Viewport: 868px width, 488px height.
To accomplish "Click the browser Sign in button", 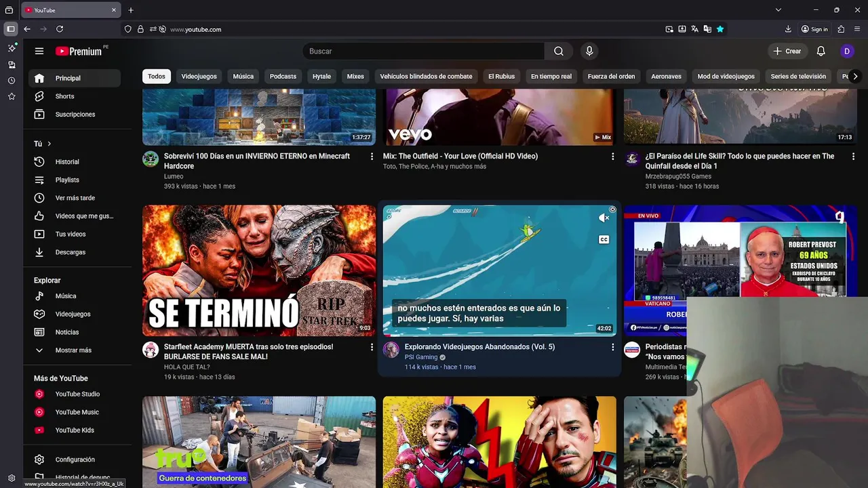I will [x=814, y=29].
